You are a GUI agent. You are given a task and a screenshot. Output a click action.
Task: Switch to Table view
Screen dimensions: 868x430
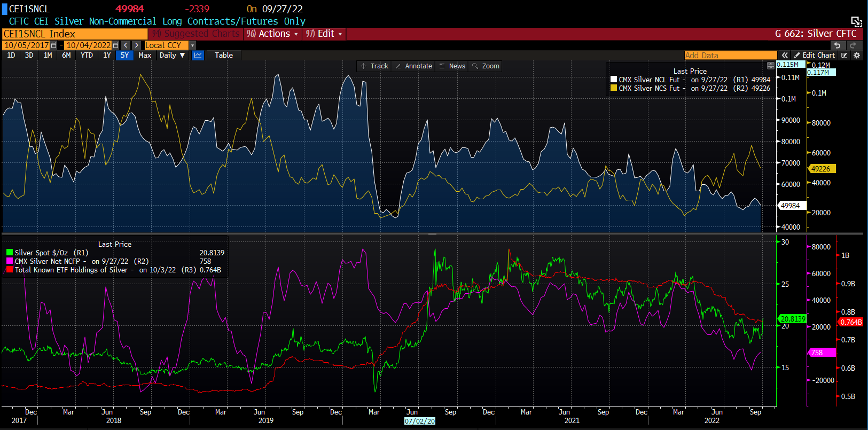tap(224, 56)
